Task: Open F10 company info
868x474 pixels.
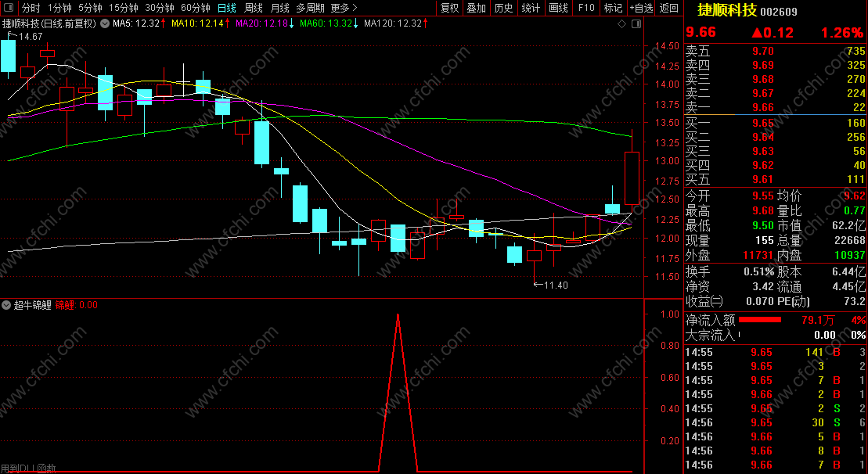Action: point(585,8)
